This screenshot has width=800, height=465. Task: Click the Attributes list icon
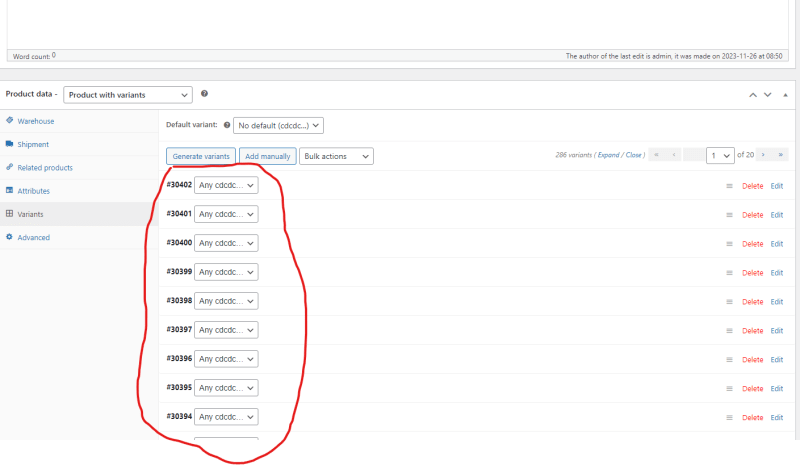(9, 190)
